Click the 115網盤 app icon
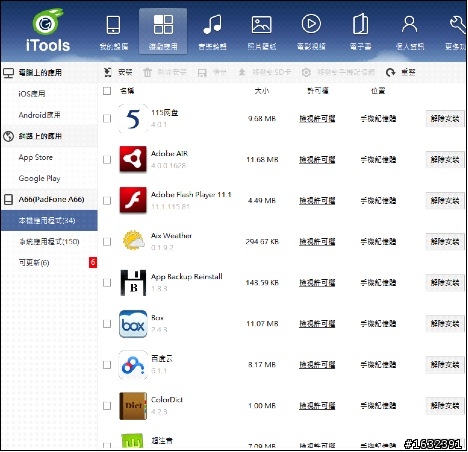Image resolution: width=468 pixels, height=452 pixels. (133, 119)
